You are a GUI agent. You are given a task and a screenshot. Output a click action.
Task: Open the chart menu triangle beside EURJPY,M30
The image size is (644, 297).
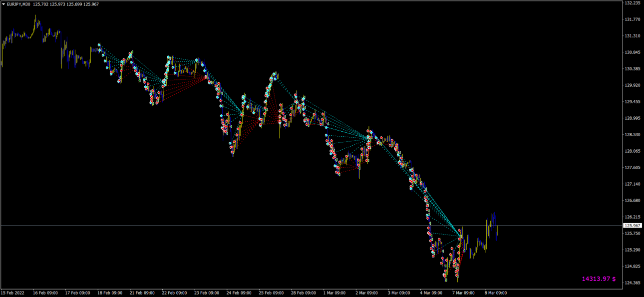coord(3,4)
